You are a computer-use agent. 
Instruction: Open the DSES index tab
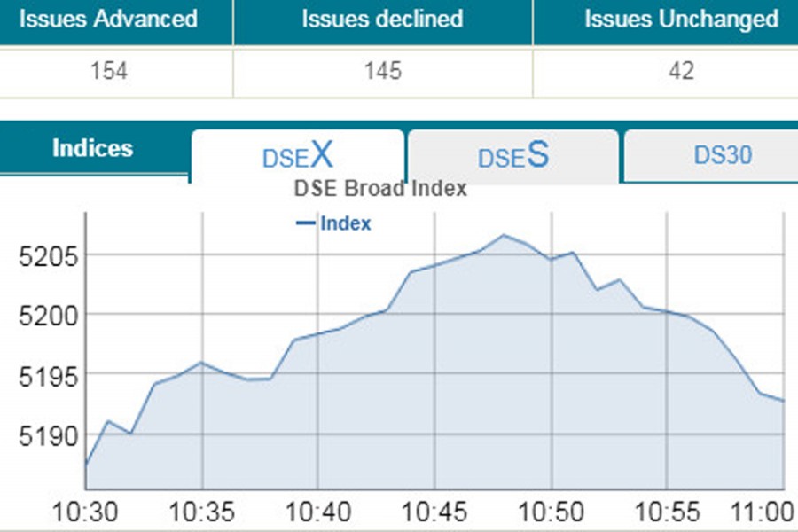[512, 157]
